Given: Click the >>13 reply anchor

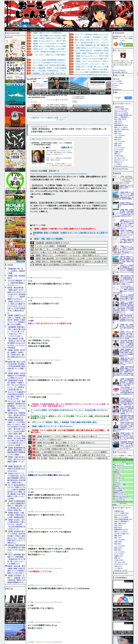Looking at the screenshot, I should click(x=31, y=492).
